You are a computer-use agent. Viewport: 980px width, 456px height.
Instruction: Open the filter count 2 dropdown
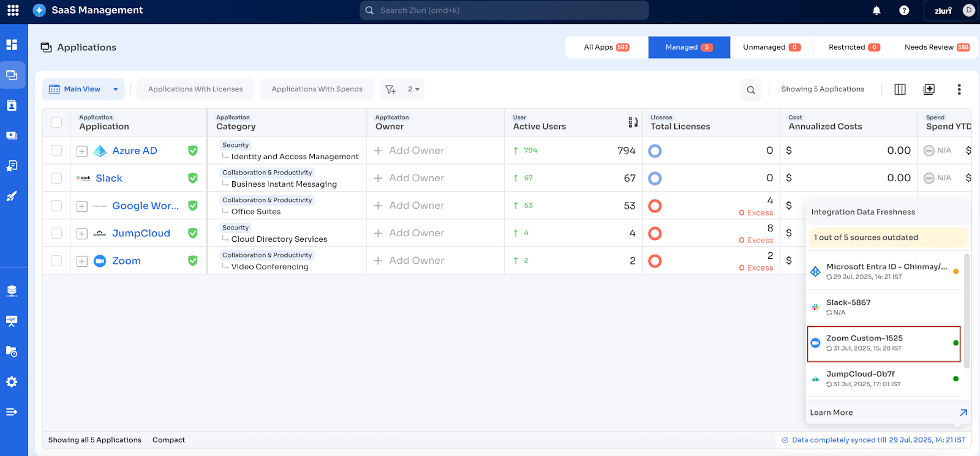(x=414, y=89)
